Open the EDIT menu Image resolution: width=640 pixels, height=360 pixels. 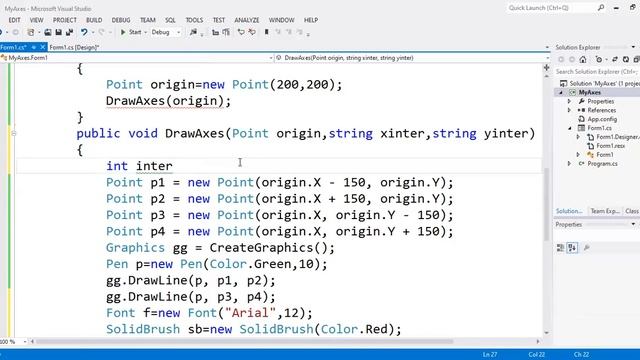click(14, 20)
